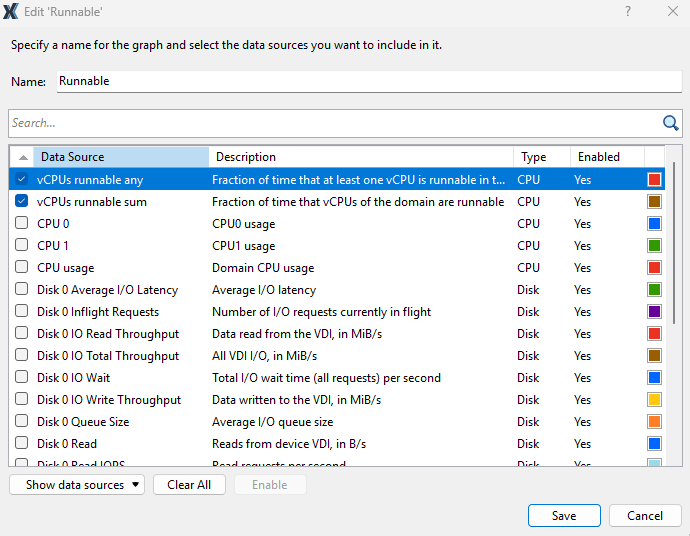This screenshot has width=690, height=536.
Task: Open the Show data sources dropdown
Action: coord(77,485)
